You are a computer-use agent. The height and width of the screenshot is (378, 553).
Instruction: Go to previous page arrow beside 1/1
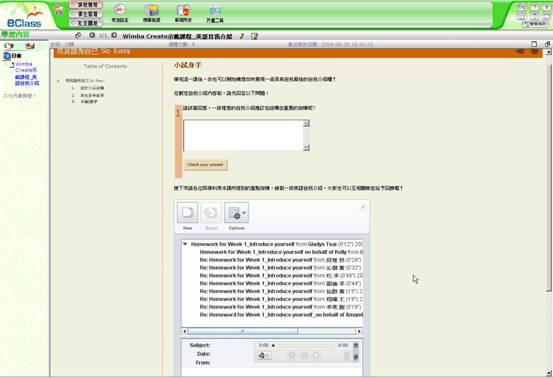coord(92,35)
